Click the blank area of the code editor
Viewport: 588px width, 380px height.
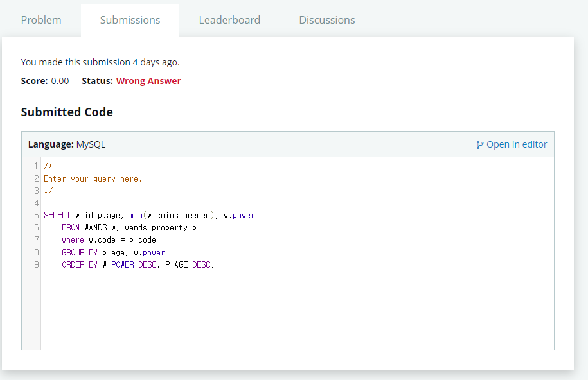coord(297,309)
